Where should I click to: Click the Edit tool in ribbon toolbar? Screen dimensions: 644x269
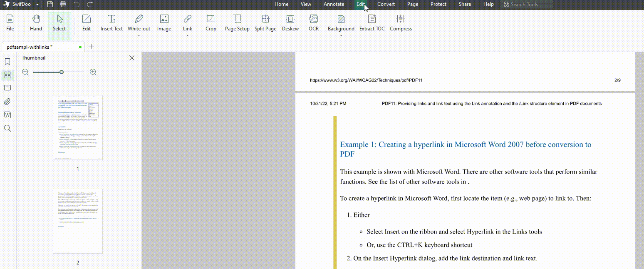86,23
